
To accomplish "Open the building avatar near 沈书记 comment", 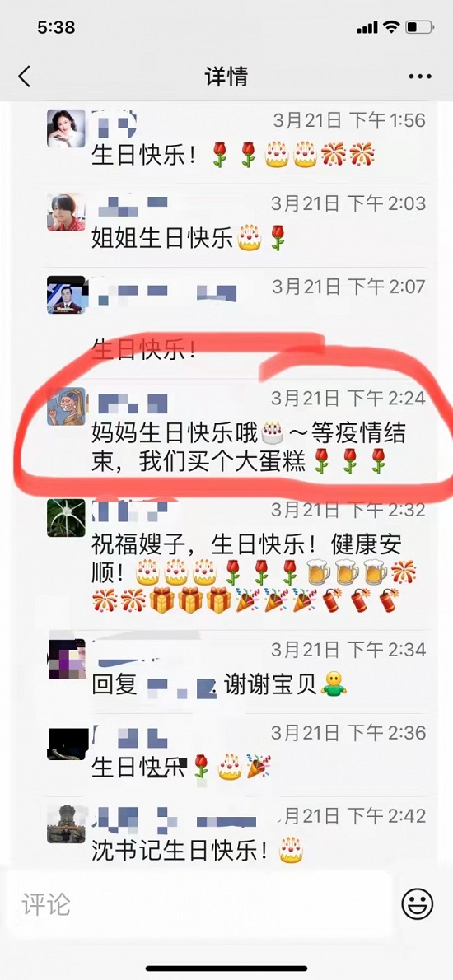I will tap(66, 824).
